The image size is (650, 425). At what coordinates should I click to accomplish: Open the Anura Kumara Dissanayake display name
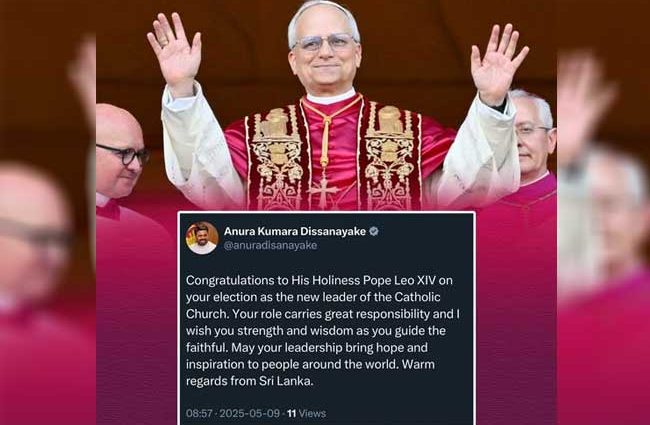[295, 231]
